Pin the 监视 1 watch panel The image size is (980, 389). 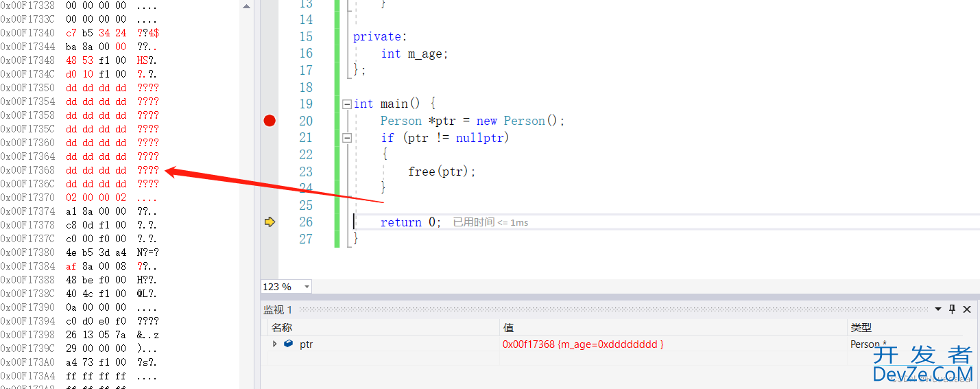pos(953,309)
